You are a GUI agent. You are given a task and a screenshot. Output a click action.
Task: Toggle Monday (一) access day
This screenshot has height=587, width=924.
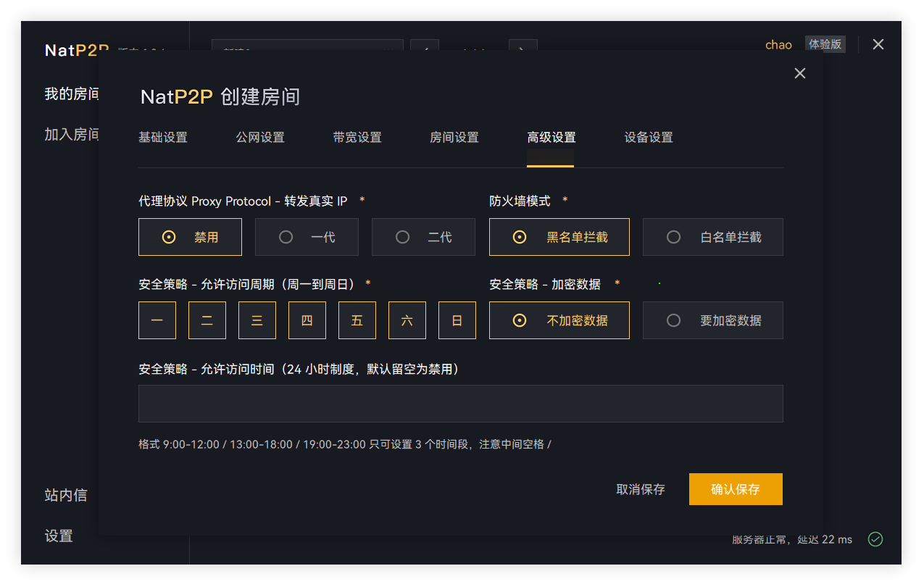point(157,320)
